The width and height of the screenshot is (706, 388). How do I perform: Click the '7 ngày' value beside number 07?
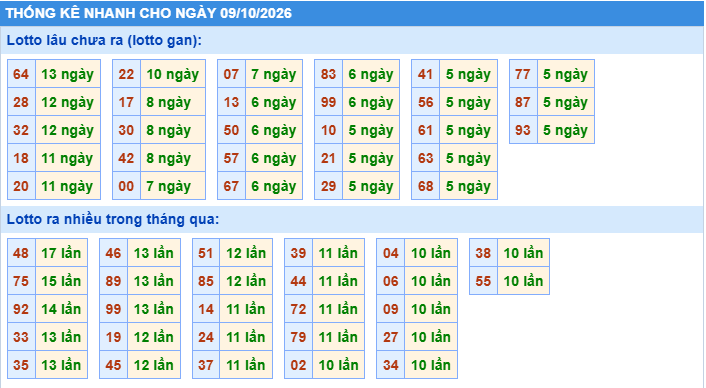click(274, 74)
